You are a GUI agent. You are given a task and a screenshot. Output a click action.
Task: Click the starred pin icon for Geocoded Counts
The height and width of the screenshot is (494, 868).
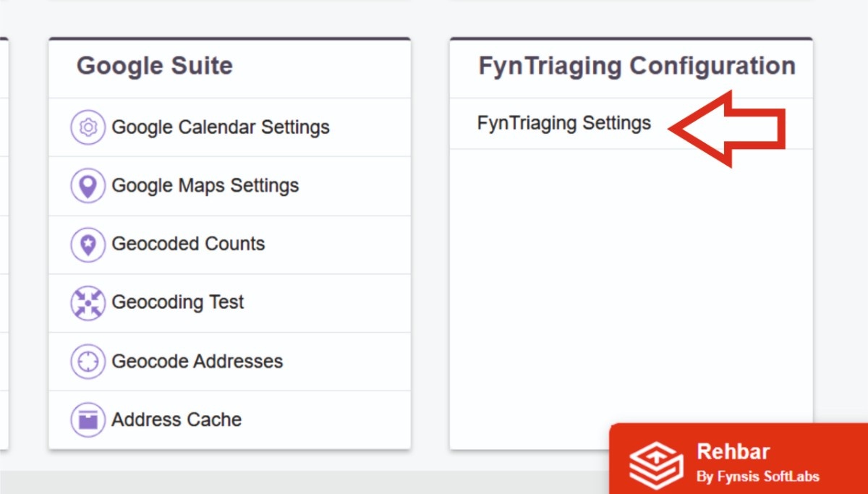pos(88,244)
